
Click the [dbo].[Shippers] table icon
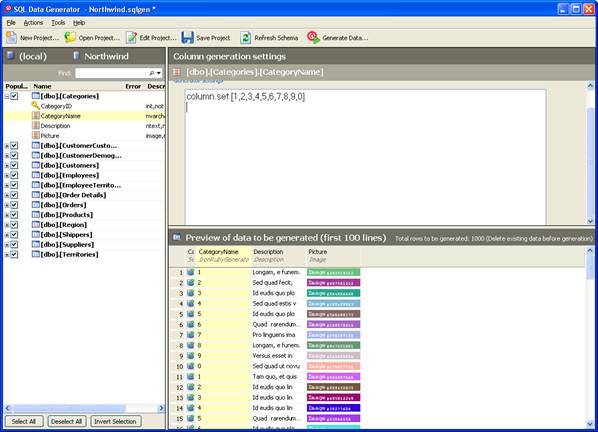point(36,234)
